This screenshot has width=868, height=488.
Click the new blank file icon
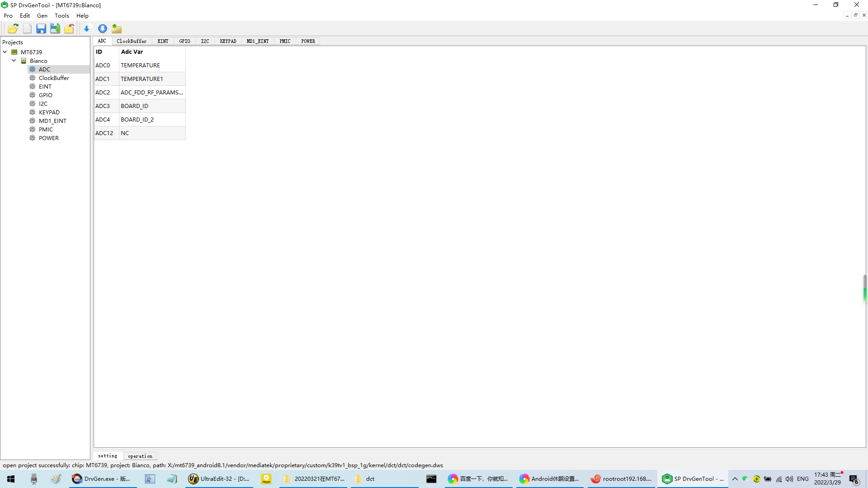27,28
